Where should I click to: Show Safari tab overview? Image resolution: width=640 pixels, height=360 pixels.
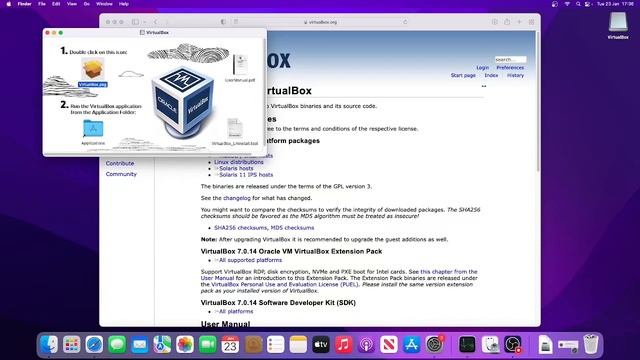531,22
